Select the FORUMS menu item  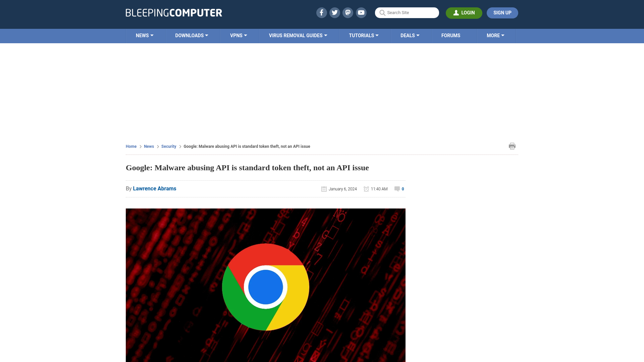click(x=451, y=35)
